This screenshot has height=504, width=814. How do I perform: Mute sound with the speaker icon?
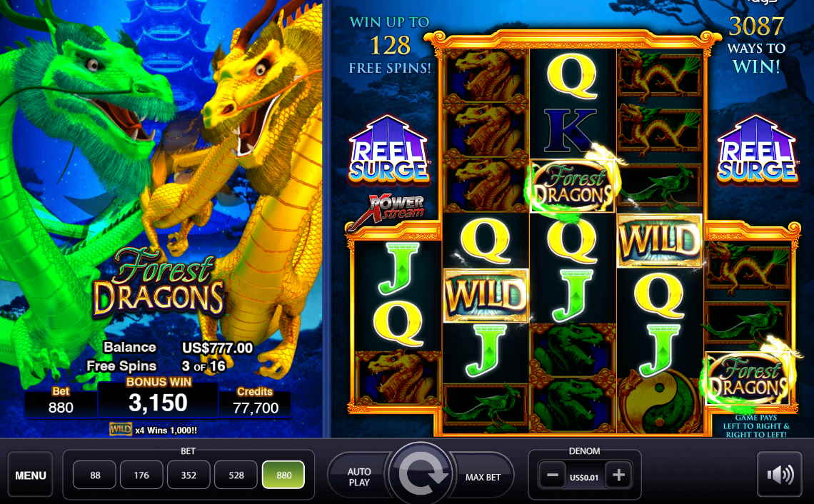779,475
